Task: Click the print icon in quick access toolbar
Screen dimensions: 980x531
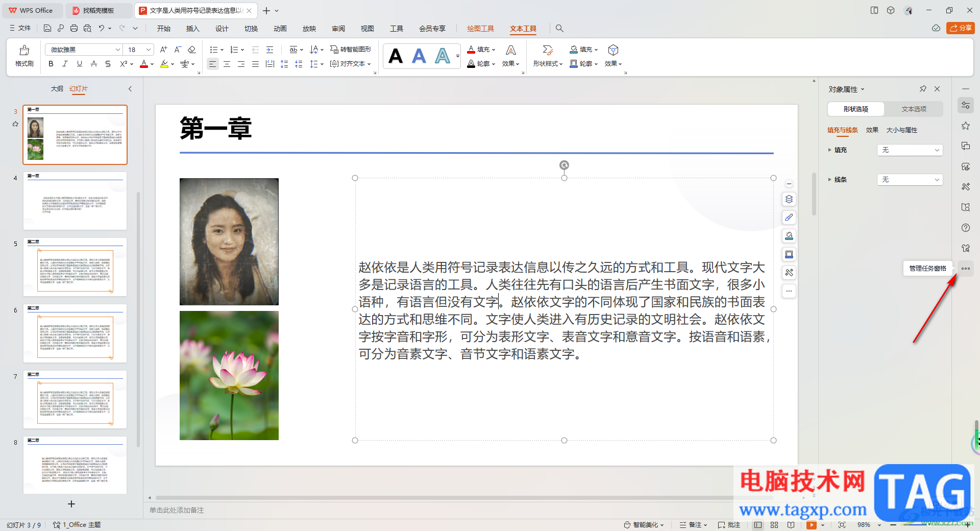Action: [74, 28]
